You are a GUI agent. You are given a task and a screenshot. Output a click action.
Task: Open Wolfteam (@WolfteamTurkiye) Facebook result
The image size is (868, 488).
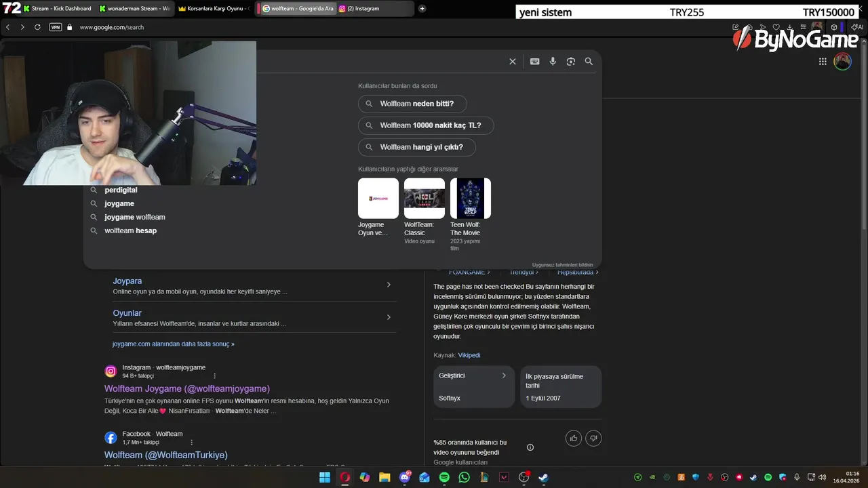[166, 455]
